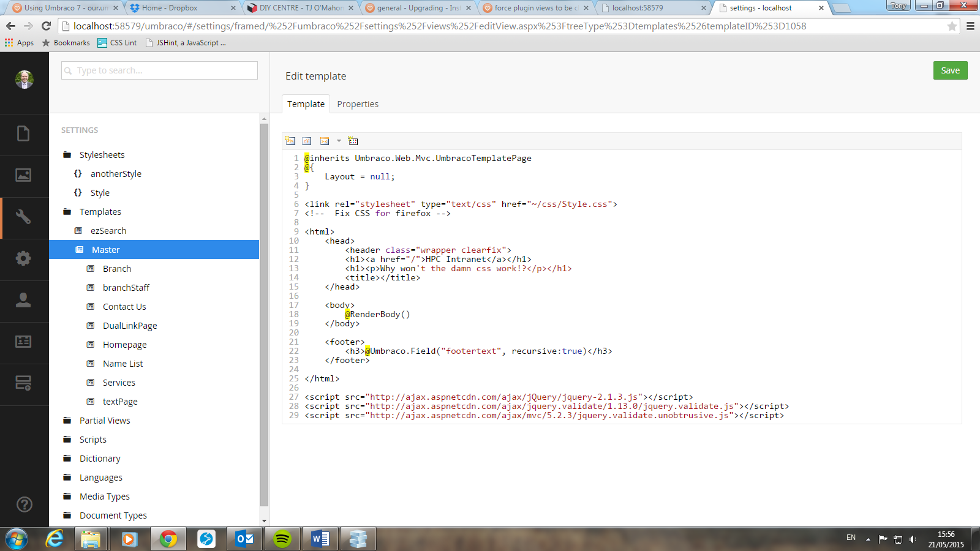Switch to the Home - Dropbox browser tab
Viewport: 980px width, 551px height.
(181, 8)
